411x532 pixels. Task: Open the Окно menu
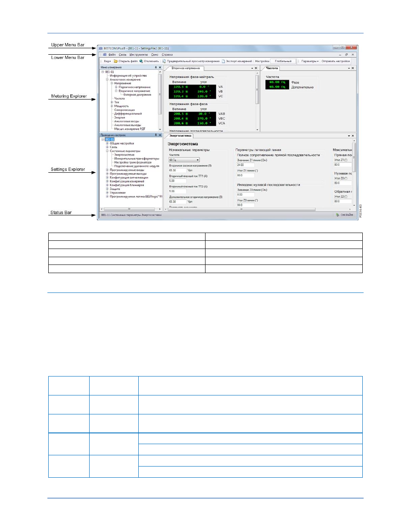pos(155,55)
